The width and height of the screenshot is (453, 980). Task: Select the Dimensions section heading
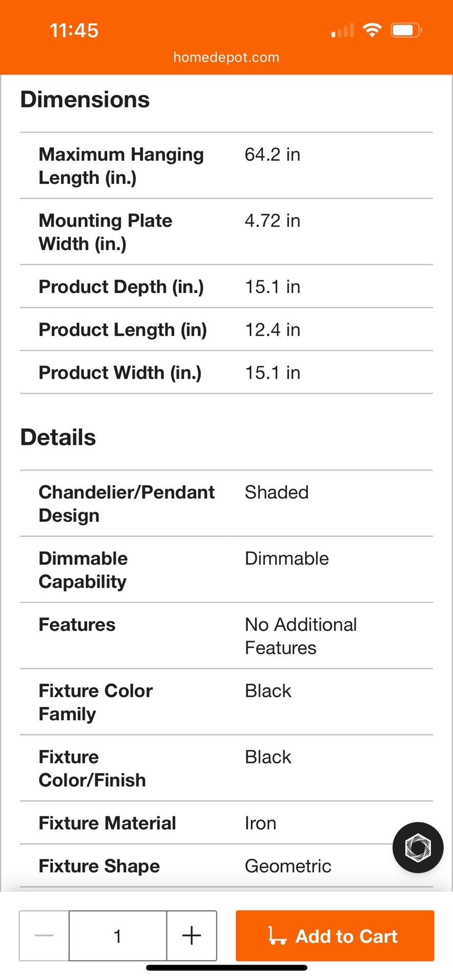[x=85, y=100]
